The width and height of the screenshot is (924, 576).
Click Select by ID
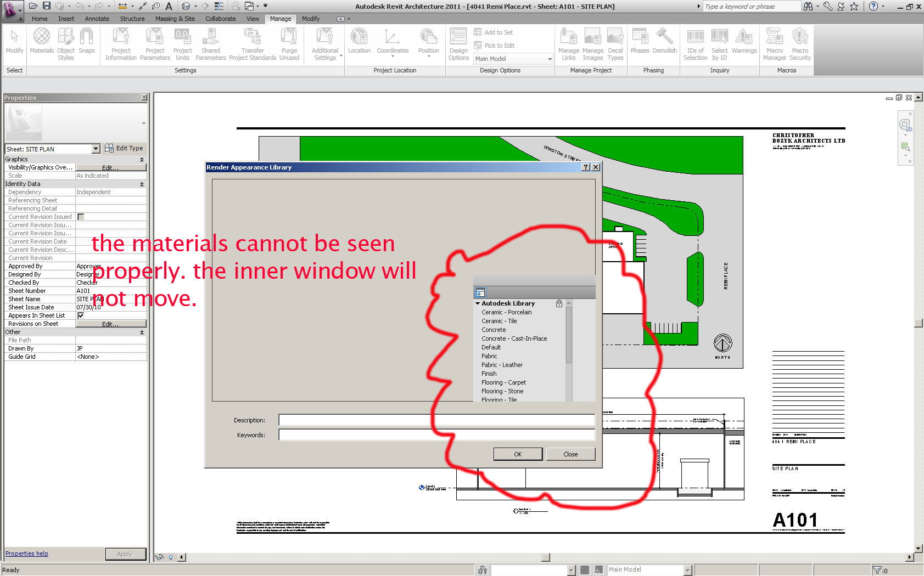pyautogui.click(x=720, y=44)
